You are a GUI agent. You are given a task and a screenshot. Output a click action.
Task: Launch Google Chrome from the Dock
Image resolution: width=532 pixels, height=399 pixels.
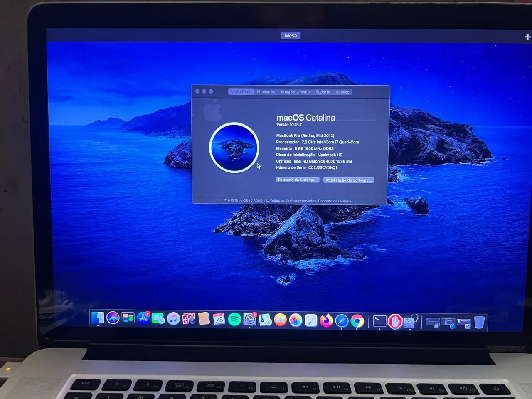357,321
